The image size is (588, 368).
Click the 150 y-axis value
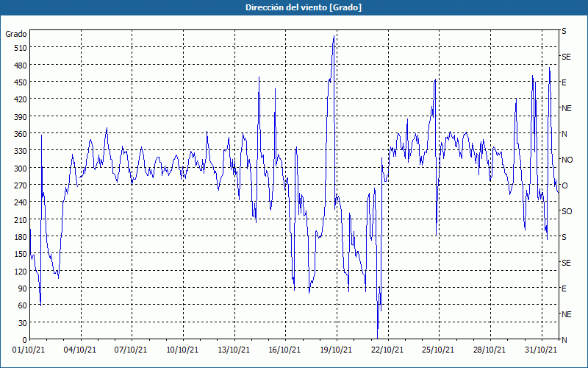[20, 254]
